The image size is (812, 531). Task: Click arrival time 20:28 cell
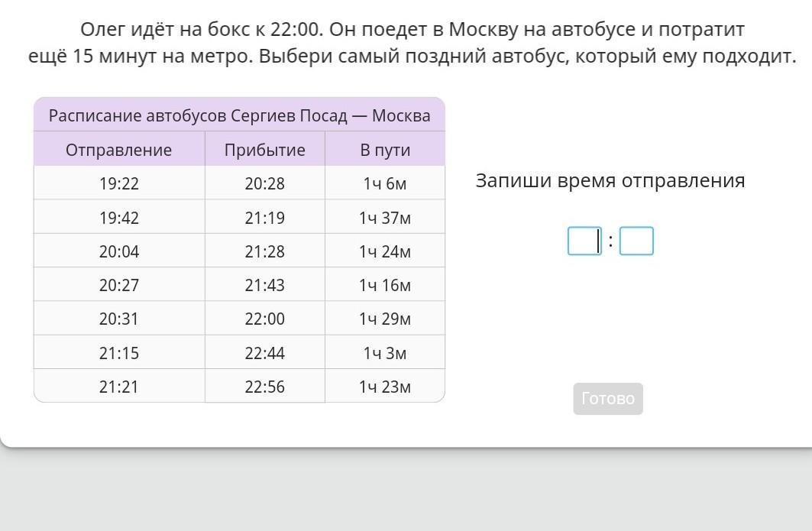coord(264,183)
